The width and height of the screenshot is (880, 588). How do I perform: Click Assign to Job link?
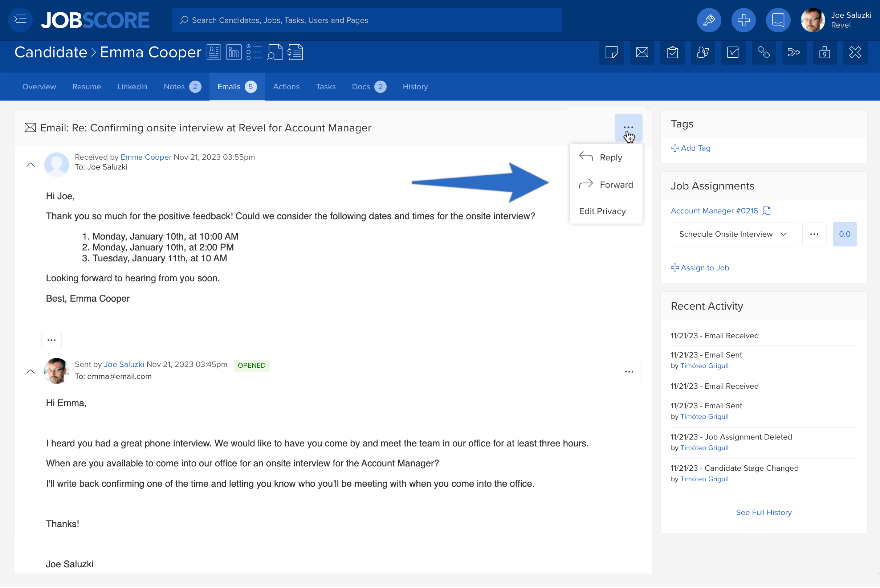point(700,268)
